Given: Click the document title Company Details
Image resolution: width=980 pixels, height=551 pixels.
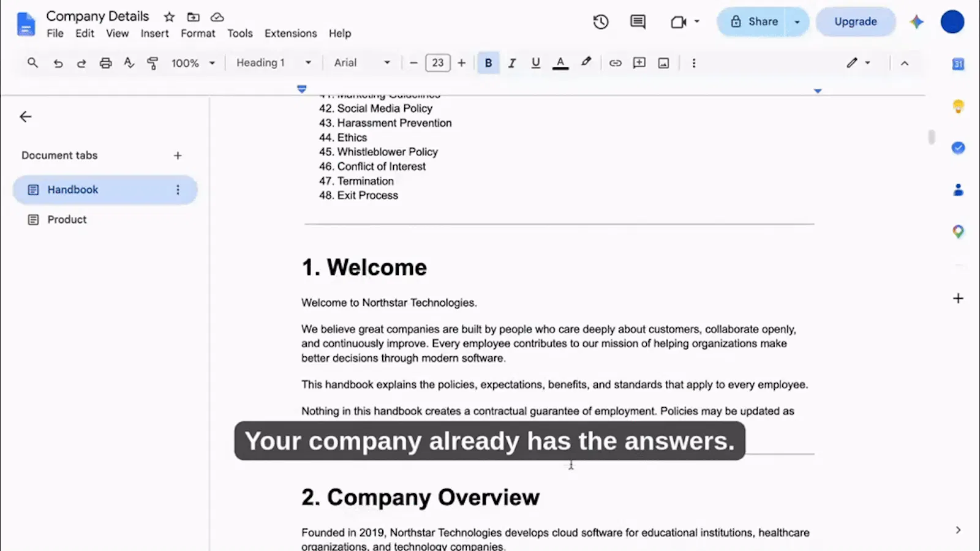Looking at the screenshot, I should (x=97, y=17).
